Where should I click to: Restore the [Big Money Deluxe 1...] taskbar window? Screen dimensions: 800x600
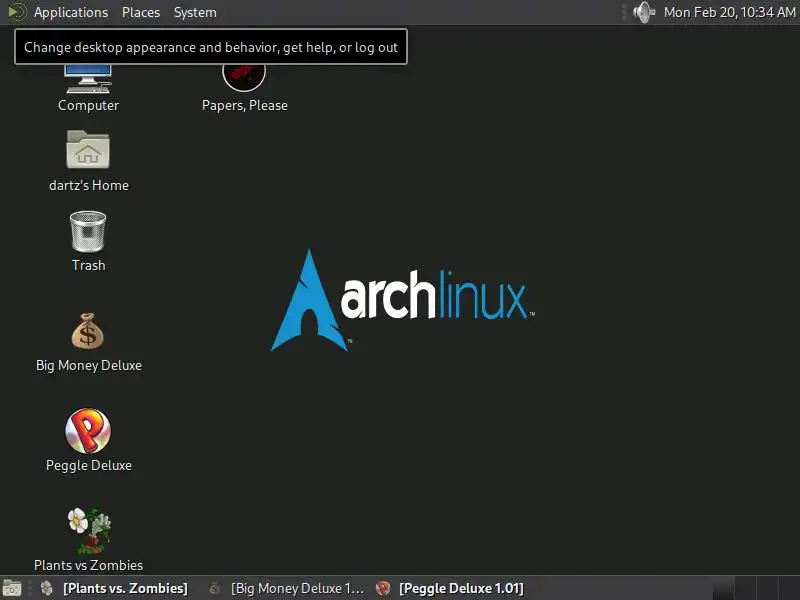287,588
